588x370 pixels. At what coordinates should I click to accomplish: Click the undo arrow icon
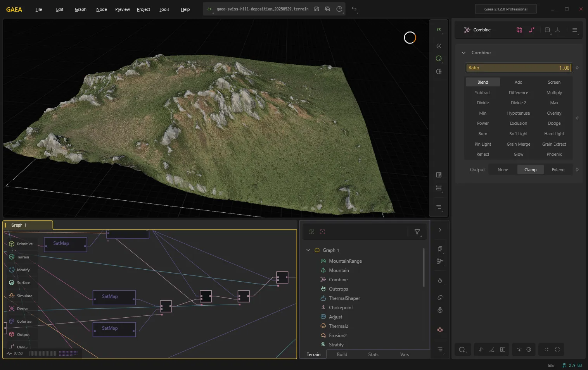click(x=354, y=9)
